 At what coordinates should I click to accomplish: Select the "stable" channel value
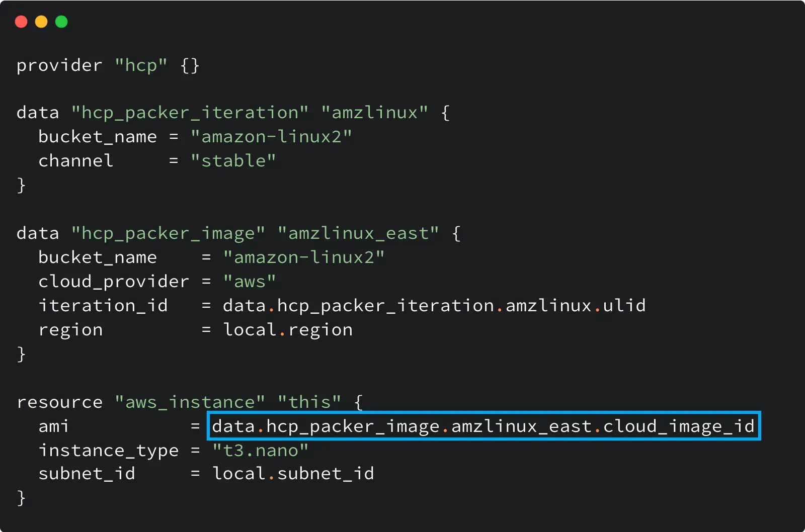click(x=233, y=160)
